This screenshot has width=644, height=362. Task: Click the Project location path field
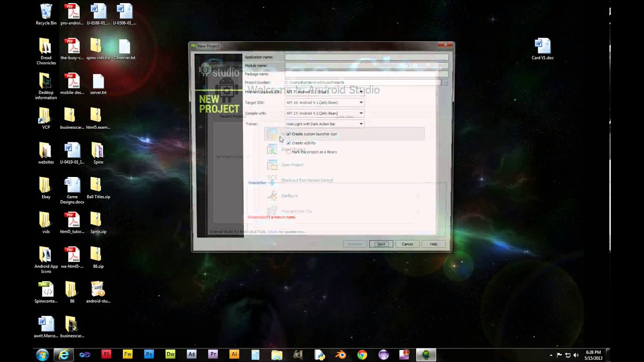click(362, 82)
